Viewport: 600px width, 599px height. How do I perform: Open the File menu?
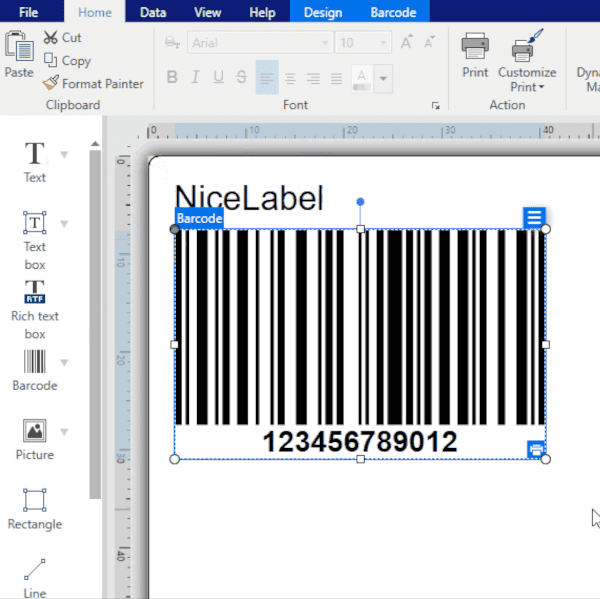click(29, 12)
